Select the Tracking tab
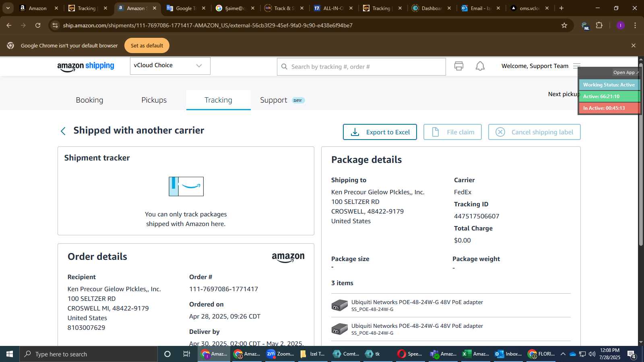Image resolution: width=644 pixels, height=362 pixels. (218, 100)
